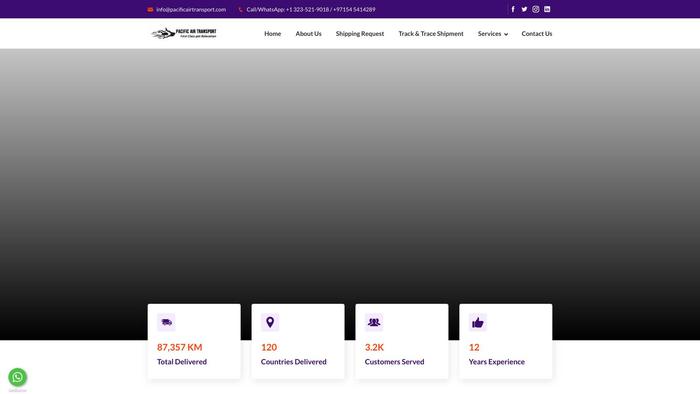Screen dimensions: 700x394
Task: Click the WhatsApp chat bubble icon
Action: [17, 377]
